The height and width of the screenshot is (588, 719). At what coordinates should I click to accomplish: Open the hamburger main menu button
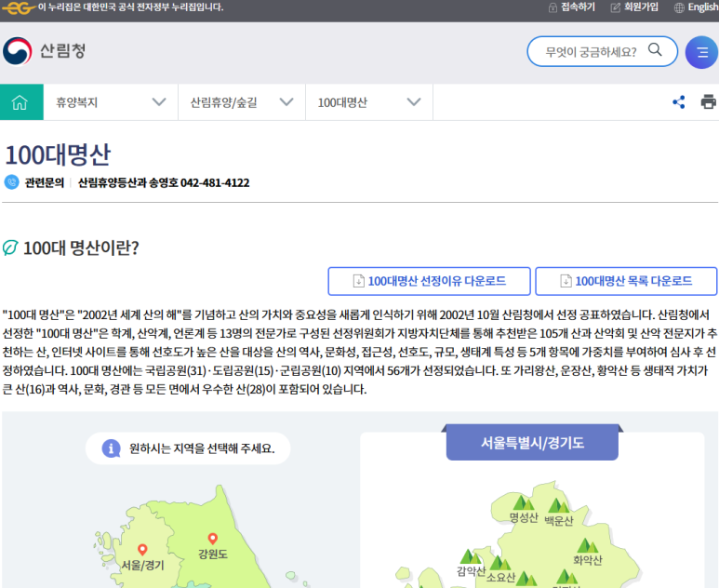pos(701,52)
